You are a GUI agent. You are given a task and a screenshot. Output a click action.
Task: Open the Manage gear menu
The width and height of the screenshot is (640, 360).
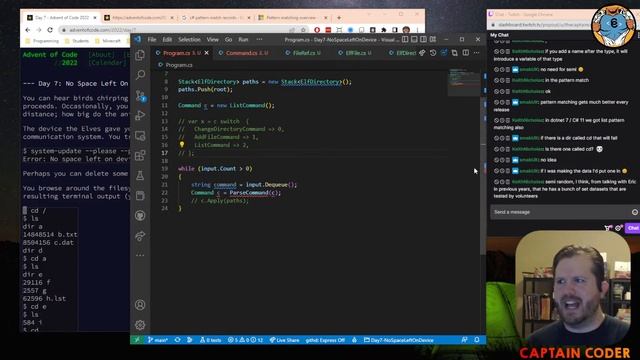point(140,325)
